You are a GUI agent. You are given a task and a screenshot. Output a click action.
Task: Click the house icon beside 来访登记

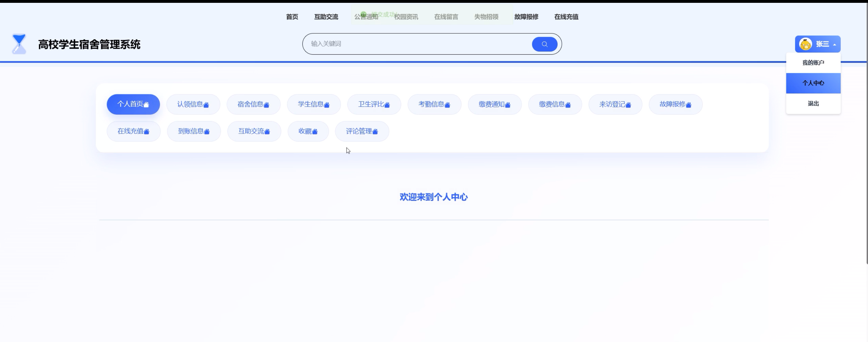tap(628, 105)
